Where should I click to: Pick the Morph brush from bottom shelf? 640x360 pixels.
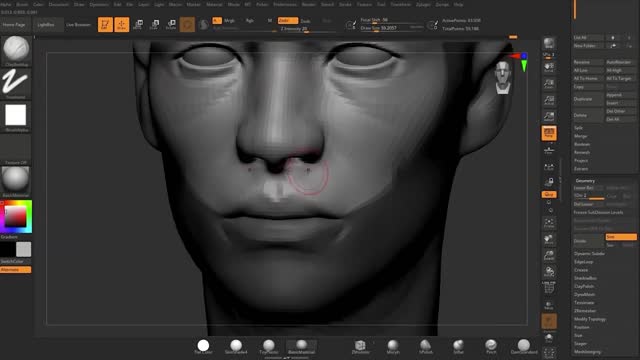click(x=393, y=347)
